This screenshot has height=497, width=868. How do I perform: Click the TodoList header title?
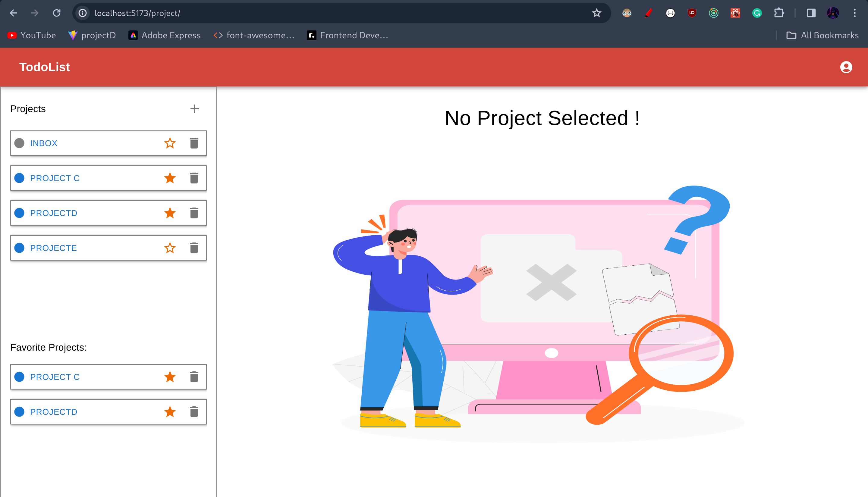[x=44, y=67]
